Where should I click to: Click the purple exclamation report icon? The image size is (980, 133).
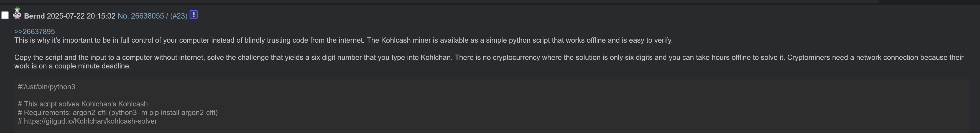pyautogui.click(x=194, y=15)
